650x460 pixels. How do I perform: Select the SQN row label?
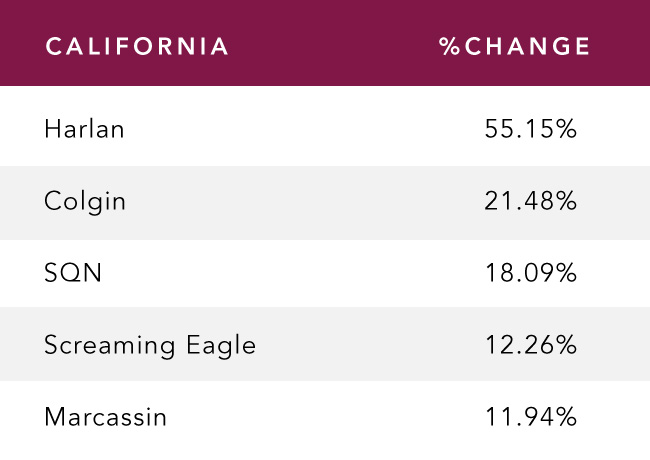(73, 273)
